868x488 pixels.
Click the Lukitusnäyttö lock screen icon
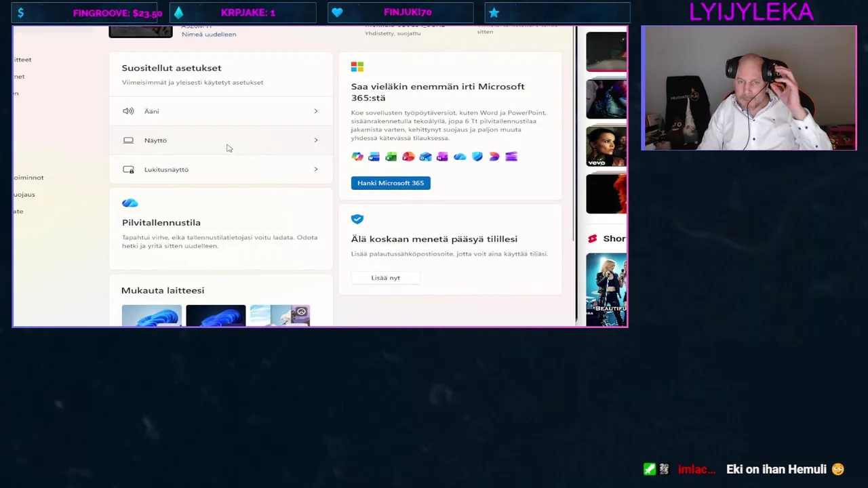pyautogui.click(x=128, y=169)
